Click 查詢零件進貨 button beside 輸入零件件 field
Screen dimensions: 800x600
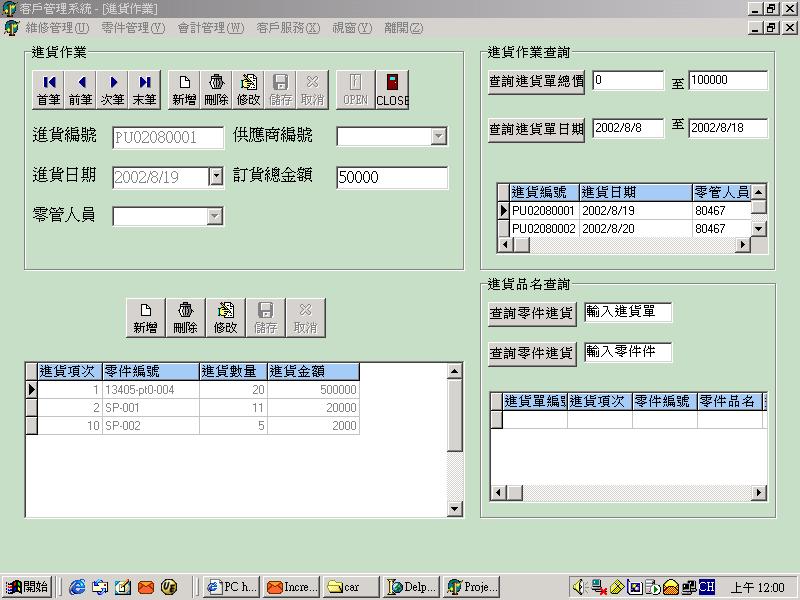click(532, 353)
